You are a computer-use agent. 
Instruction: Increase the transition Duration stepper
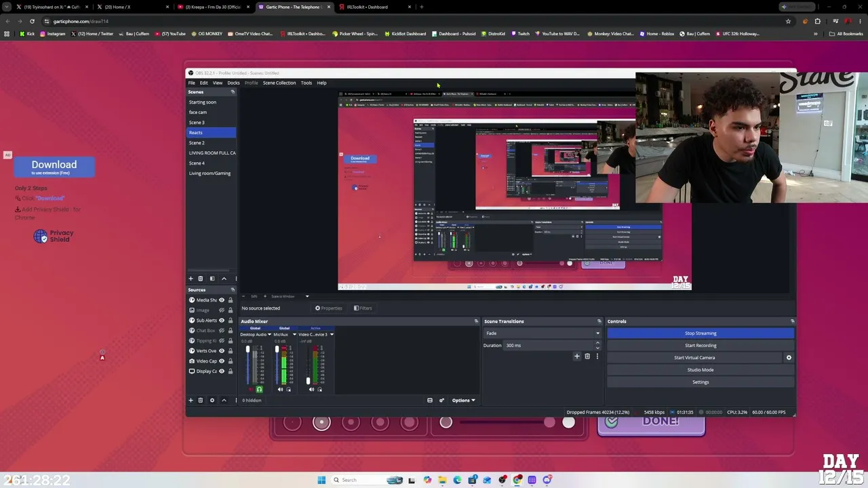(597, 343)
